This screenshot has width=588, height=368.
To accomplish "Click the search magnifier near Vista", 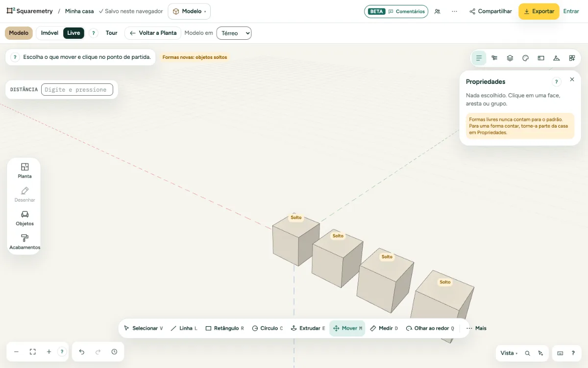I will coord(528,353).
